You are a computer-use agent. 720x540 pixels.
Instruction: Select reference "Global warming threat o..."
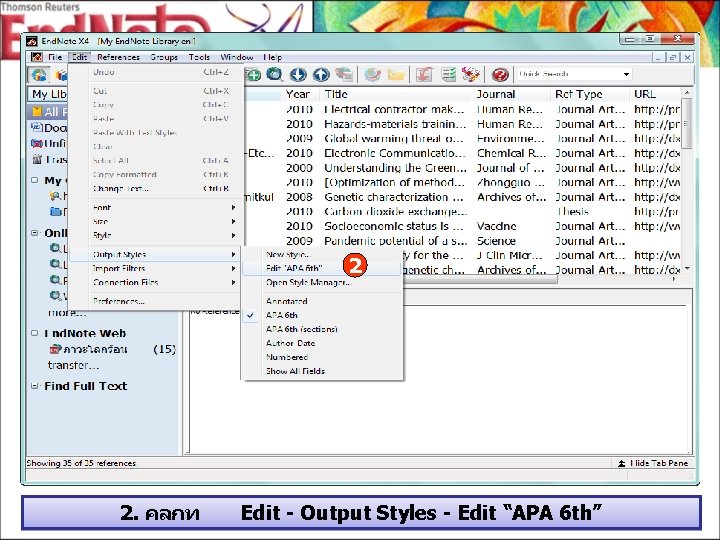click(x=464, y=138)
